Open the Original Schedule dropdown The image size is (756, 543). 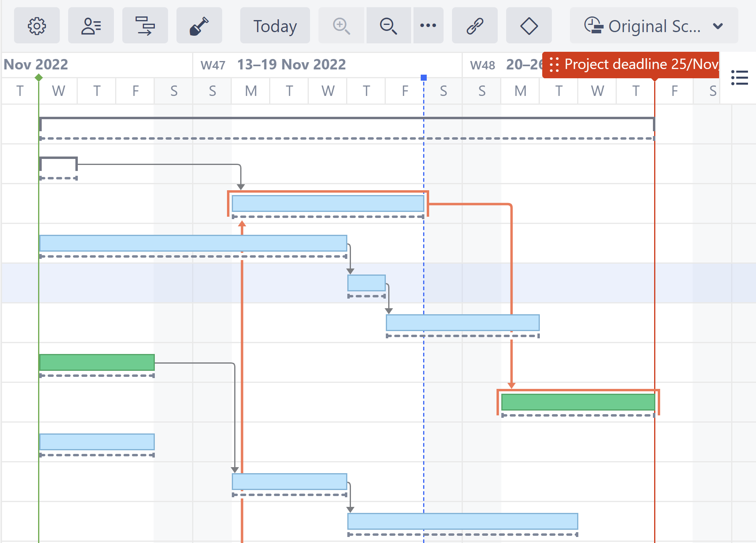click(654, 26)
